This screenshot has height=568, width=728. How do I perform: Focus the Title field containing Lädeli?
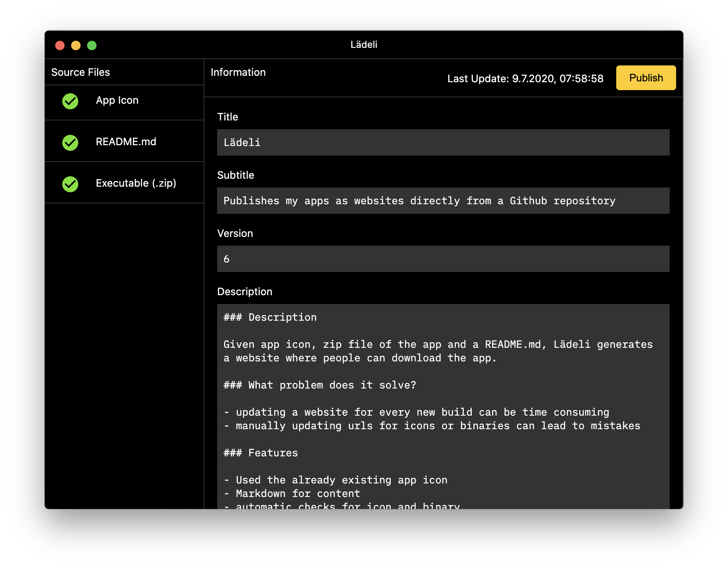[x=443, y=142]
